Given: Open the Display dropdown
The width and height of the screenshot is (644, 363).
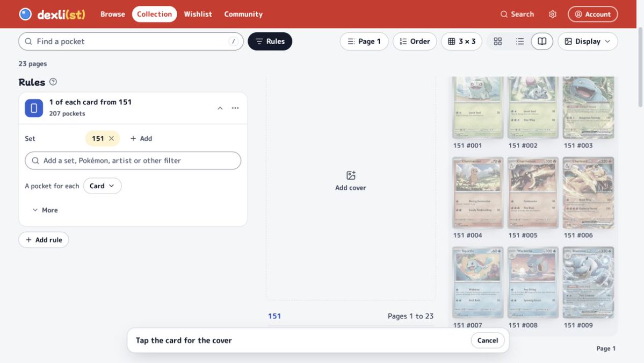Looking at the screenshot, I should 588,41.
